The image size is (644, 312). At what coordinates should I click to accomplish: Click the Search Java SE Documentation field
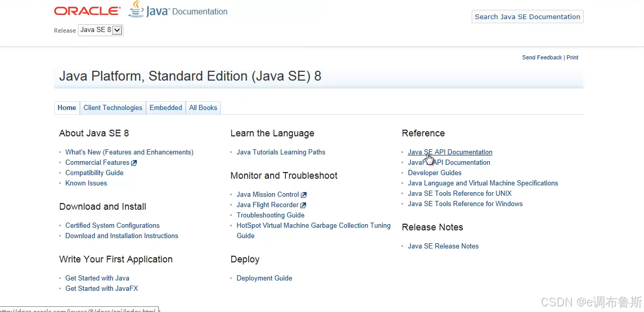tap(527, 17)
